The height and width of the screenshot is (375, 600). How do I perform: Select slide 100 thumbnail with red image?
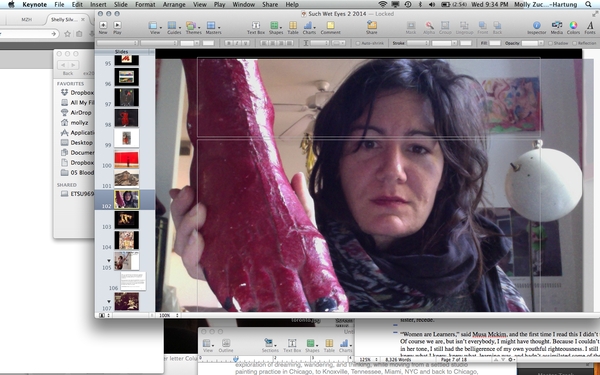pos(127,159)
